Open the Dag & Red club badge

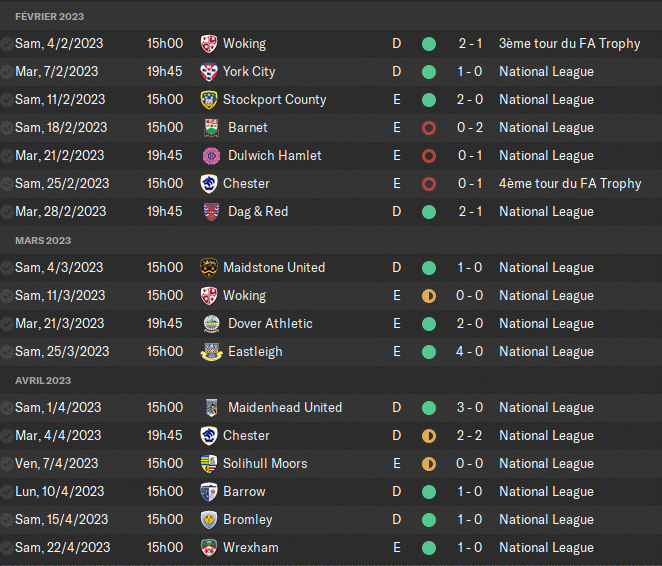click(209, 212)
